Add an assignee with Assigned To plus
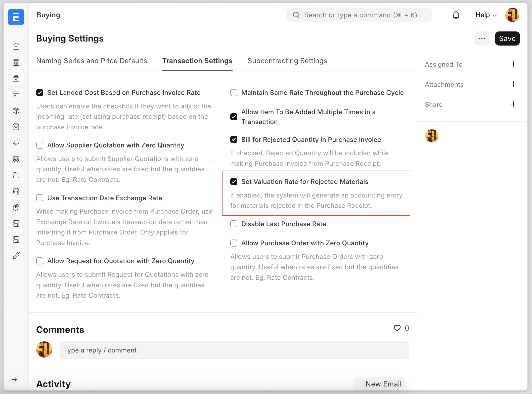Screen dimensions: 532x394 [x=513, y=64]
